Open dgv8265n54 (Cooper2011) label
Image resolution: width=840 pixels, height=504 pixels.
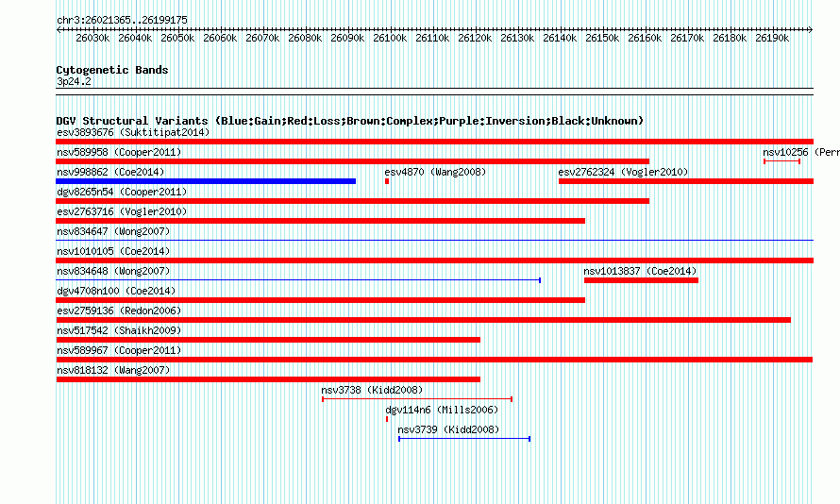(122, 192)
